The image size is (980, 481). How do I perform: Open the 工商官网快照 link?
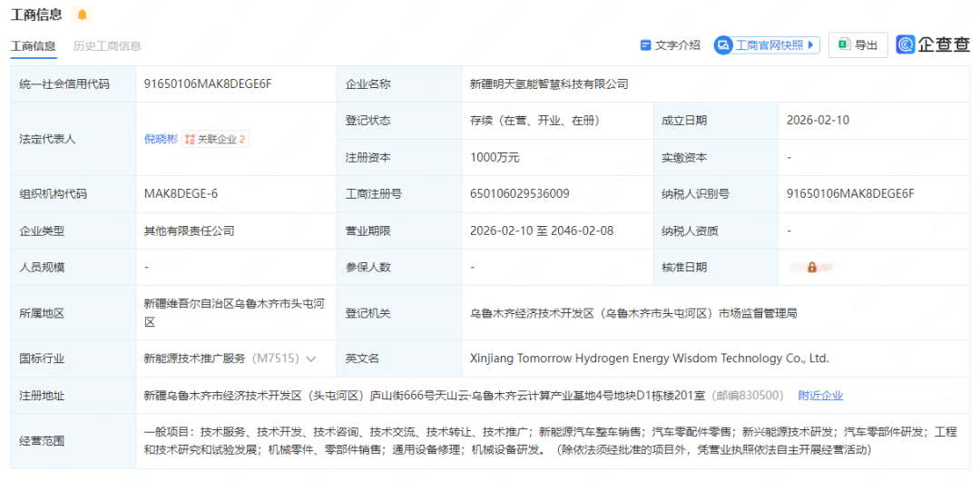point(769,45)
